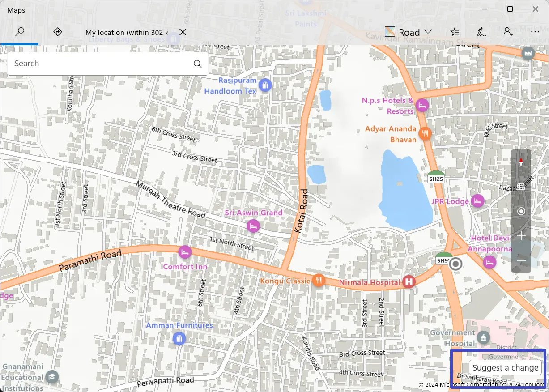Show my location button in map controls
Viewport: 549px width, 392px height.
coord(521,211)
